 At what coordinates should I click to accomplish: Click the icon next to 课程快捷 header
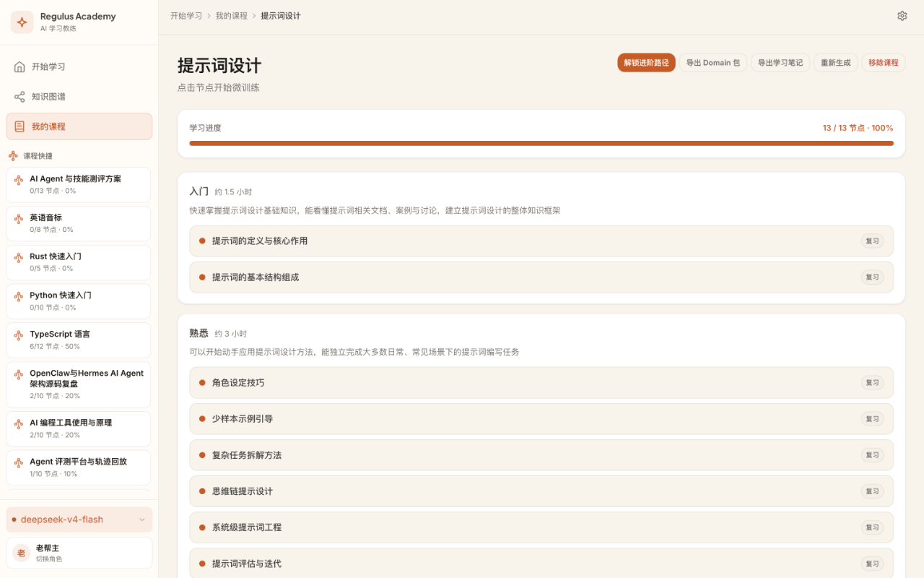[13, 155]
